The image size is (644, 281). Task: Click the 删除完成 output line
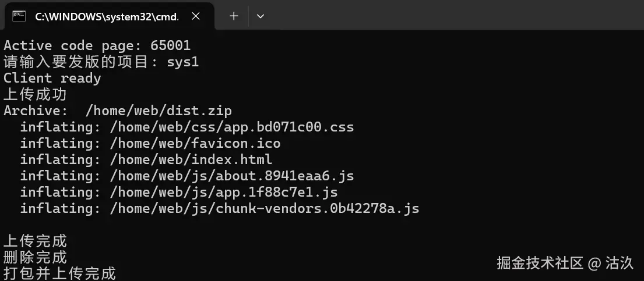coord(35,258)
